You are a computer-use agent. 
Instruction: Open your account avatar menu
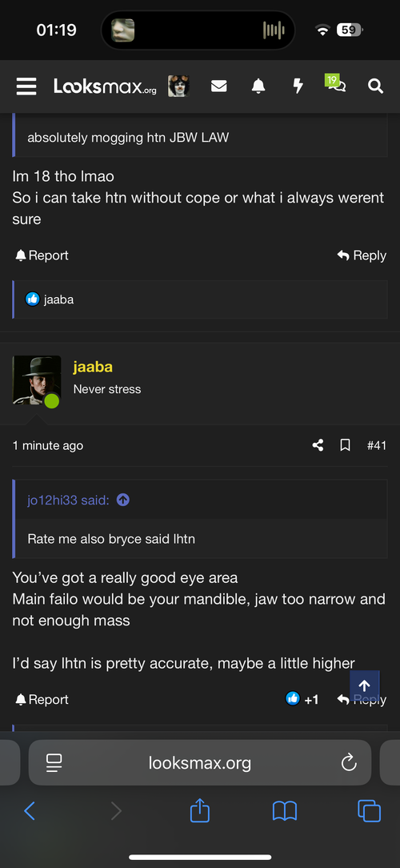pos(178,86)
